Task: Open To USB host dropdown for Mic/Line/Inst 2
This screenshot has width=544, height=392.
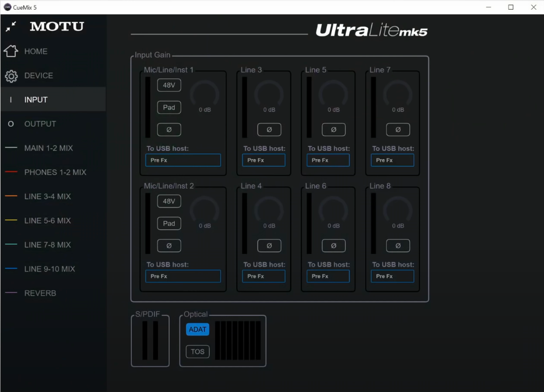Action: [183, 276]
